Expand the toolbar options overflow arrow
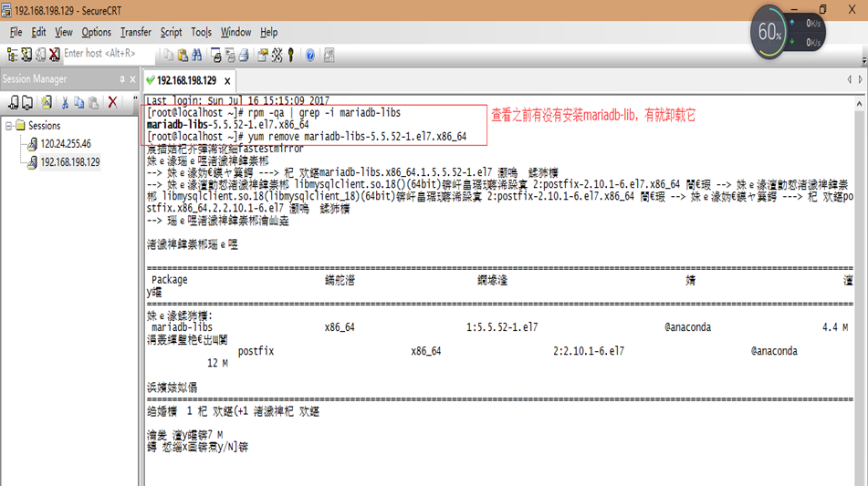Image resolution: width=868 pixels, height=486 pixels. 864,59
